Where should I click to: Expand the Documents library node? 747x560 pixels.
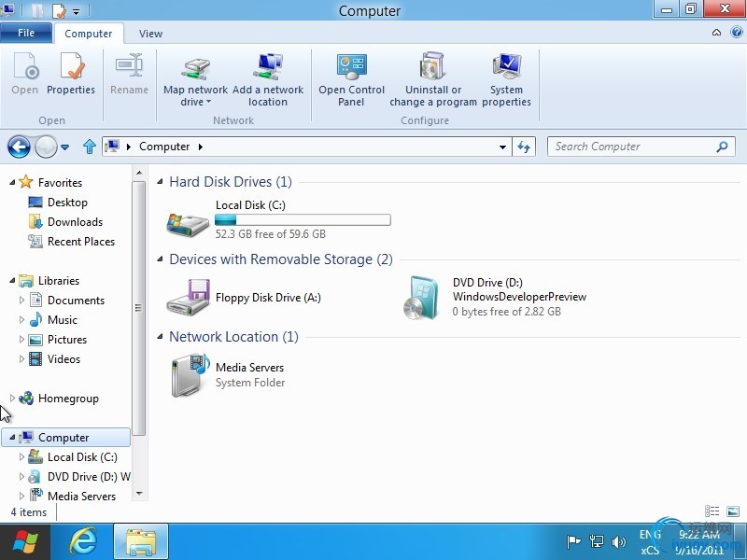point(21,300)
